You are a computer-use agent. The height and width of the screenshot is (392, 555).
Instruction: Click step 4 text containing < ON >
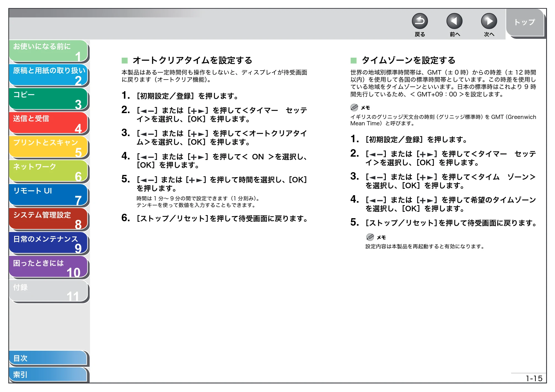(222, 161)
